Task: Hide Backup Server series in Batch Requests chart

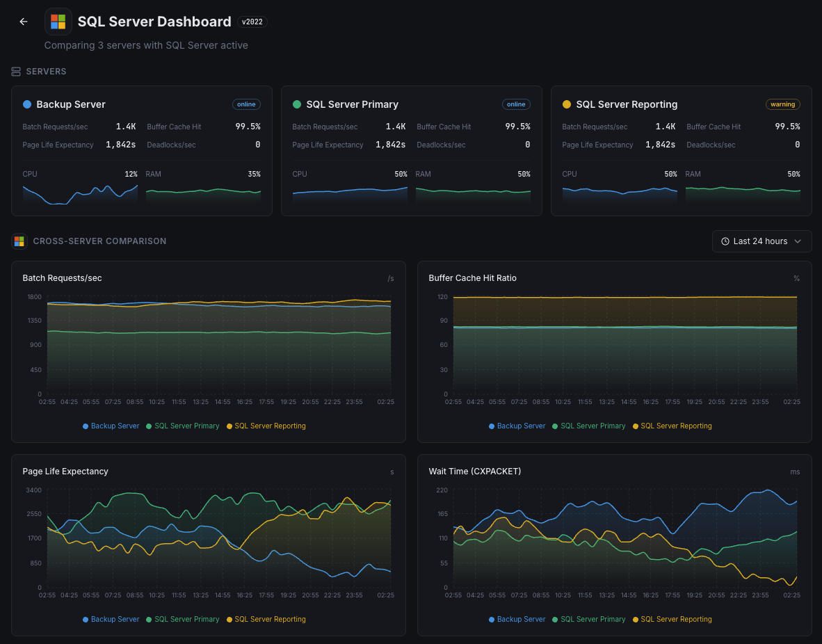Action: [x=111, y=426]
